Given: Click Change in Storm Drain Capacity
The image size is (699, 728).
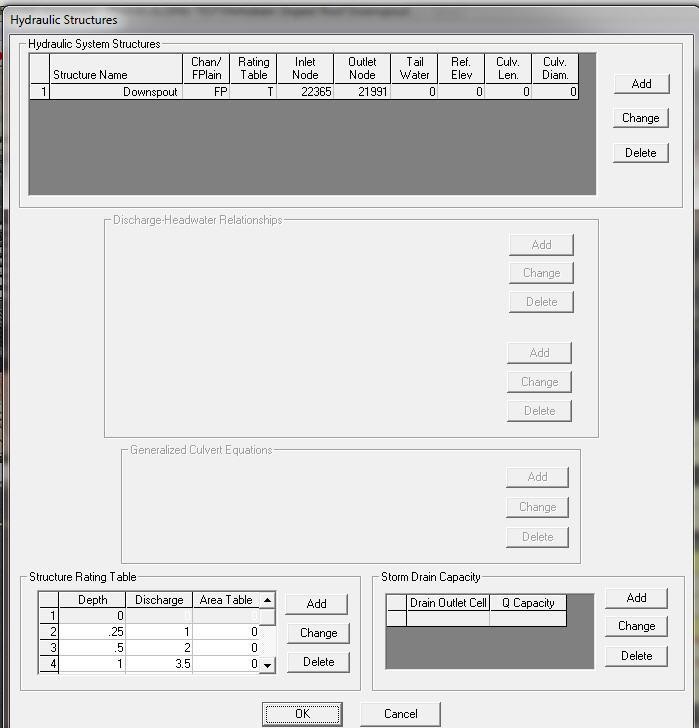Looking at the screenshot, I should 636,626.
